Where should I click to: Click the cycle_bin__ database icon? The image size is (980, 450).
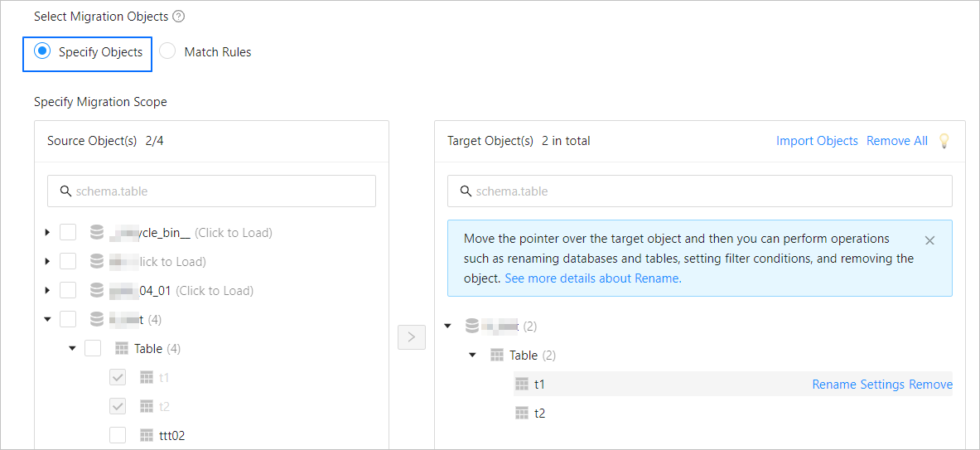pos(96,233)
